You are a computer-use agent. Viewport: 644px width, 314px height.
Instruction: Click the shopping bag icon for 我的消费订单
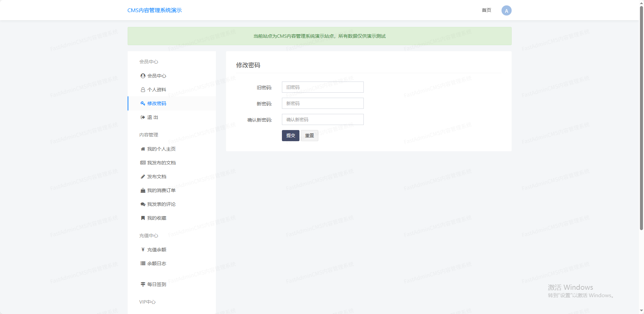143,190
